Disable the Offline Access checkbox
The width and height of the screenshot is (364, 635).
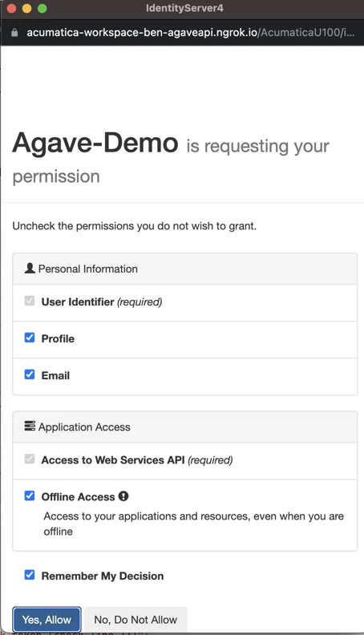point(30,495)
